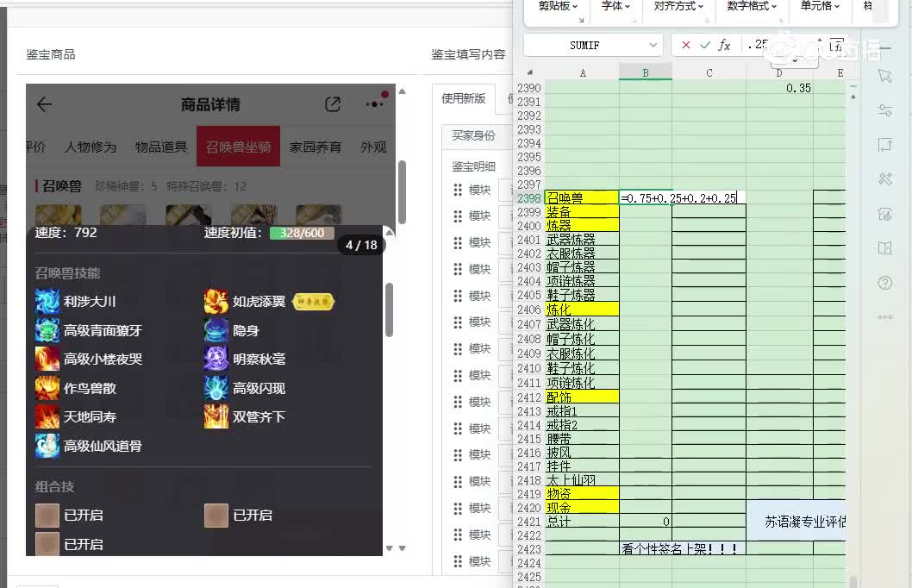This screenshot has width=912, height=588.
Task: Click the help question mark icon
Action: coord(885,283)
